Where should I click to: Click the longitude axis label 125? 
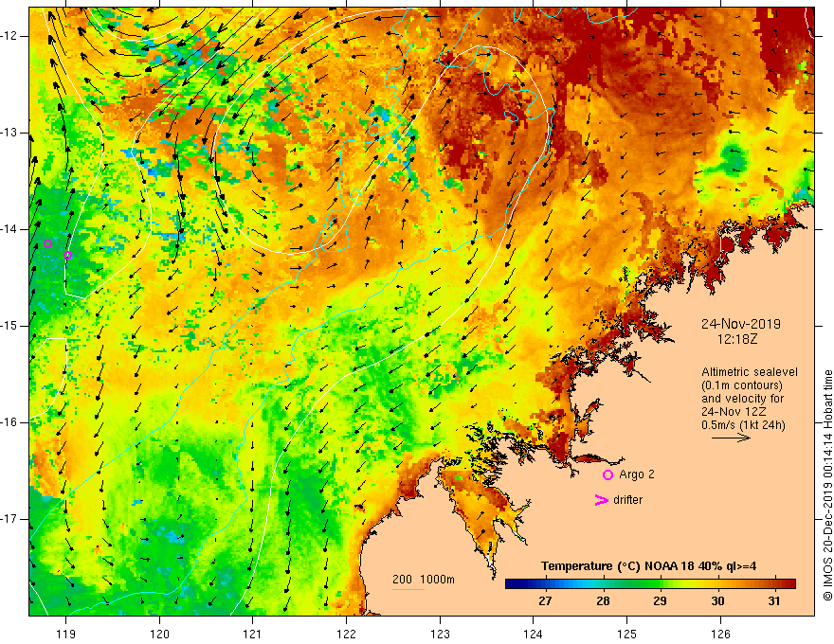(x=626, y=634)
